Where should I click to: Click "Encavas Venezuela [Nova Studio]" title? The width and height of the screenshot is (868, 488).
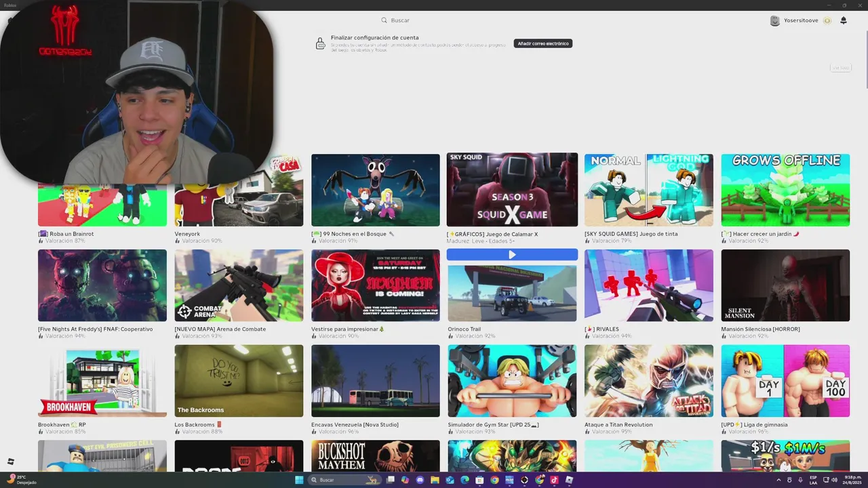355,425
